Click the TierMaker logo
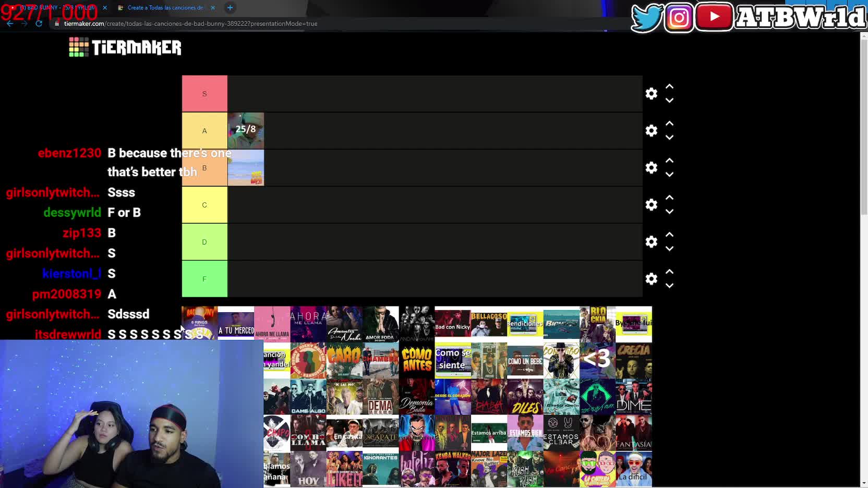 coord(125,47)
